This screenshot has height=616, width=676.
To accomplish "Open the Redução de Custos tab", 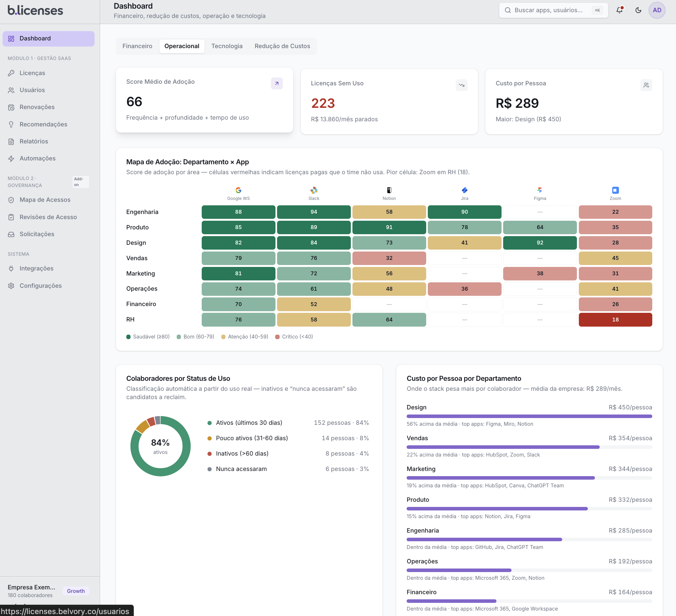I will 282,46.
